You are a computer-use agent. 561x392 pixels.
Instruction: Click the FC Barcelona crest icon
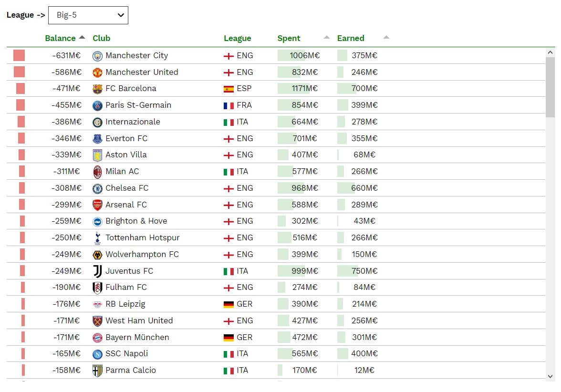[97, 89]
